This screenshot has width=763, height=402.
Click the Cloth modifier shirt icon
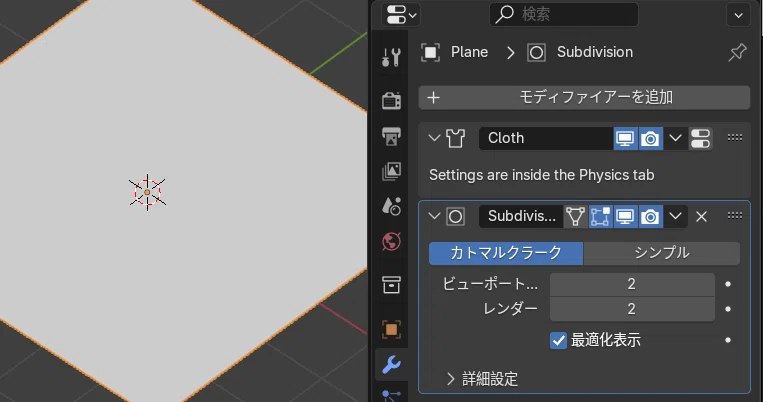(x=455, y=138)
